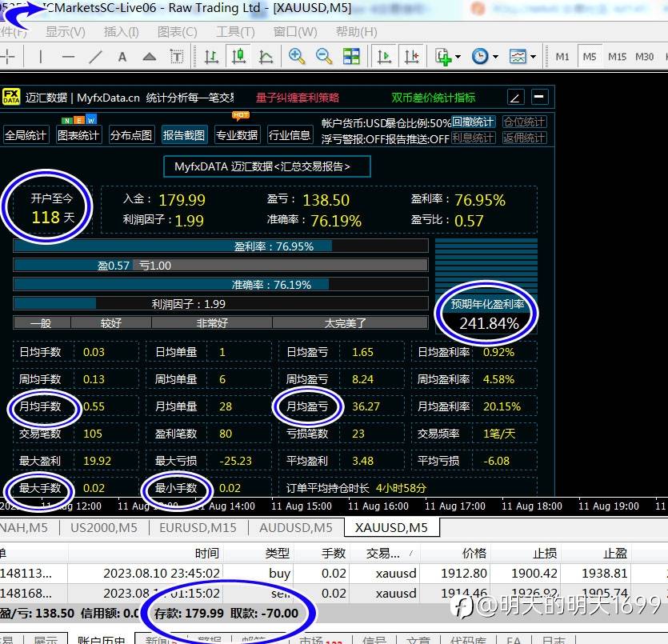Expand the periods dropdown arrow
668x644 pixels.
pos(495,57)
